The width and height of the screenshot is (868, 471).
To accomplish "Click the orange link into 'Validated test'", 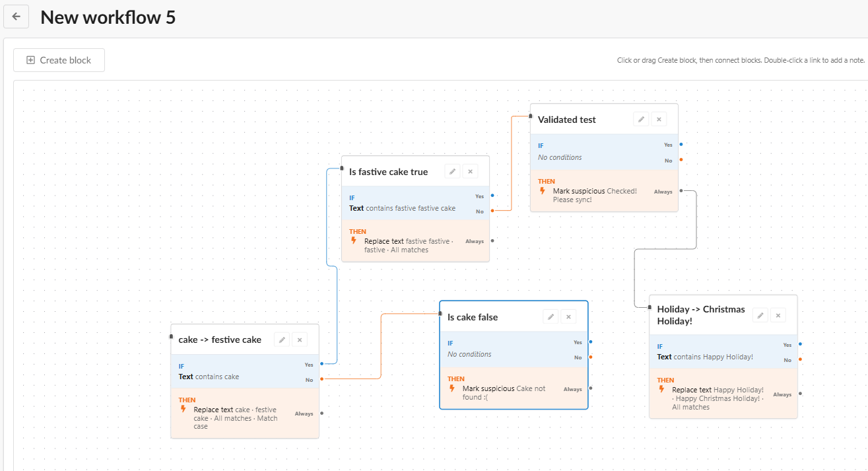I will pyautogui.click(x=512, y=163).
